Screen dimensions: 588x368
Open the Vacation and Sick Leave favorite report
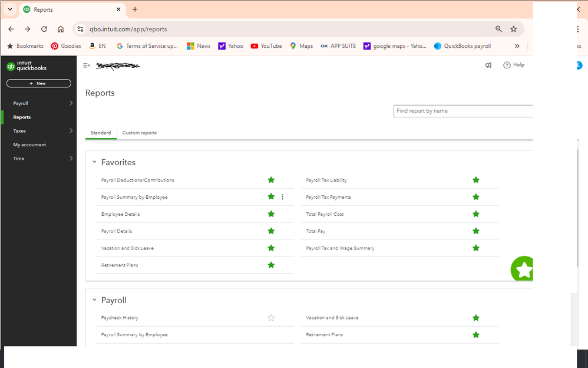127,248
